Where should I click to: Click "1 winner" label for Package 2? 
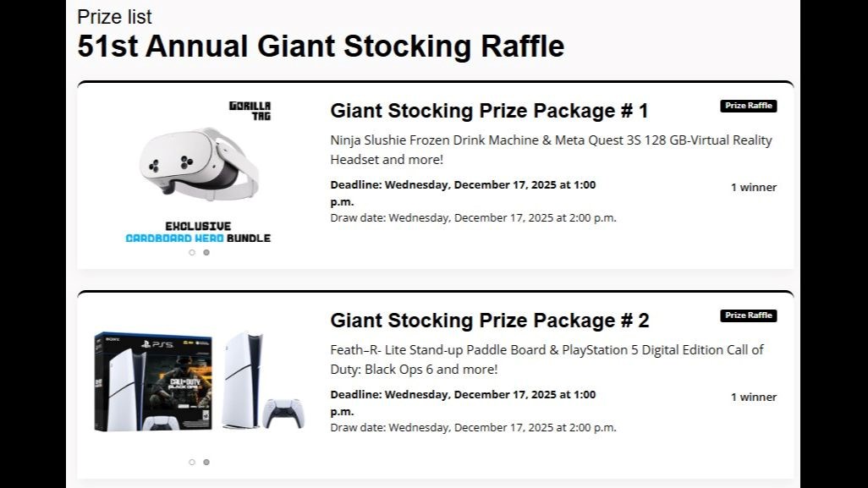point(753,397)
